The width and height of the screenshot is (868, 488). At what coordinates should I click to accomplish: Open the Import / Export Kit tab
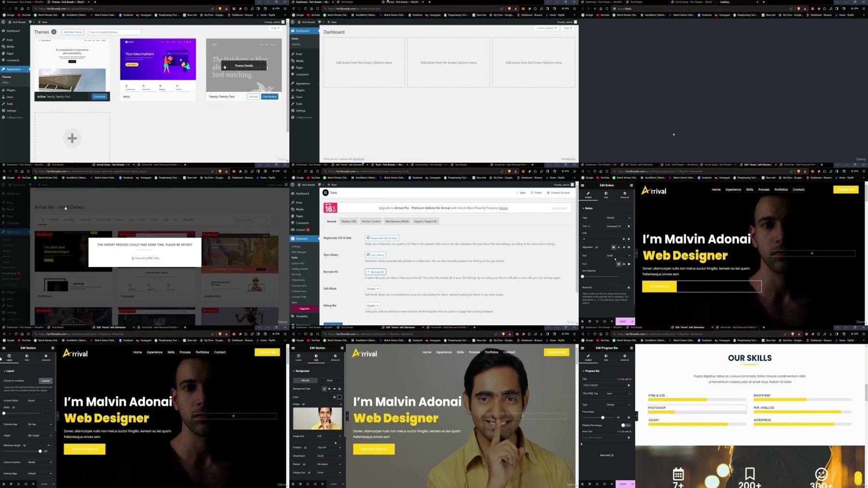pos(425,221)
